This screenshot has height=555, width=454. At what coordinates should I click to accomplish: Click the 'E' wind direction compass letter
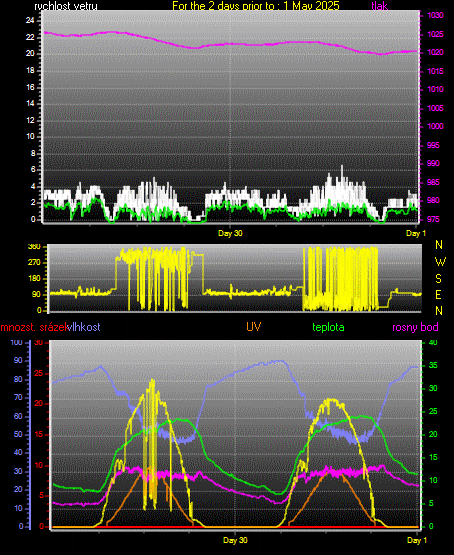pos(438,294)
